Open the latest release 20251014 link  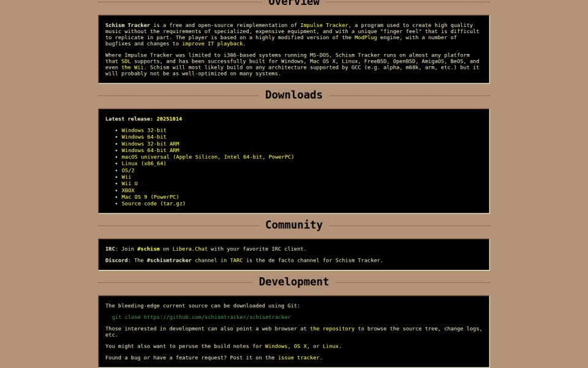pos(169,119)
